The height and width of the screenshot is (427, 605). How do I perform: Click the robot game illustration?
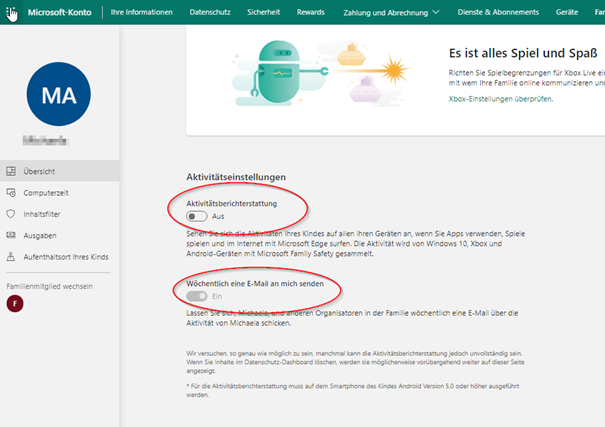coord(320,73)
